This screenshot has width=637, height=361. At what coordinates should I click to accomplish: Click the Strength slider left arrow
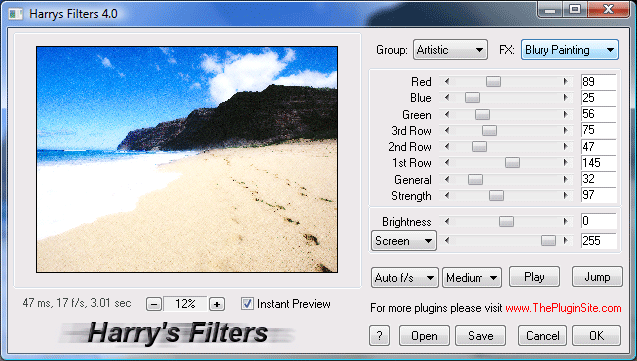click(447, 196)
